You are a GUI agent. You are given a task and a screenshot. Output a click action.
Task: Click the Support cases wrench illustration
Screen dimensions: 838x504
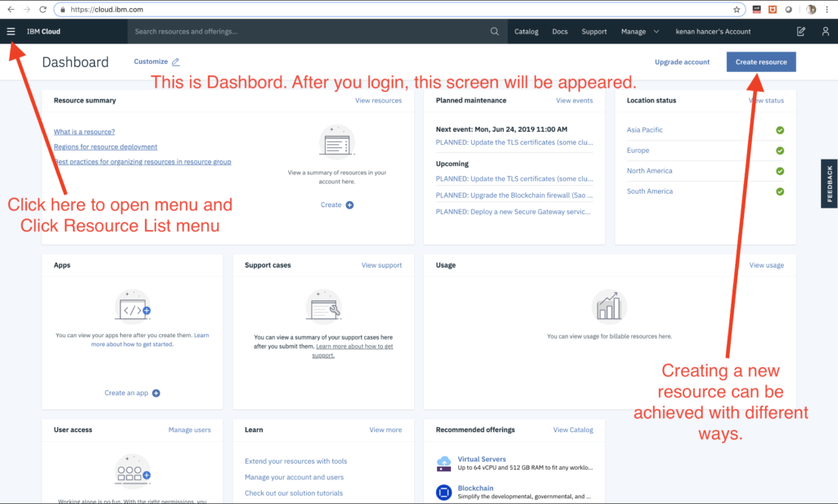pyautogui.click(x=323, y=307)
